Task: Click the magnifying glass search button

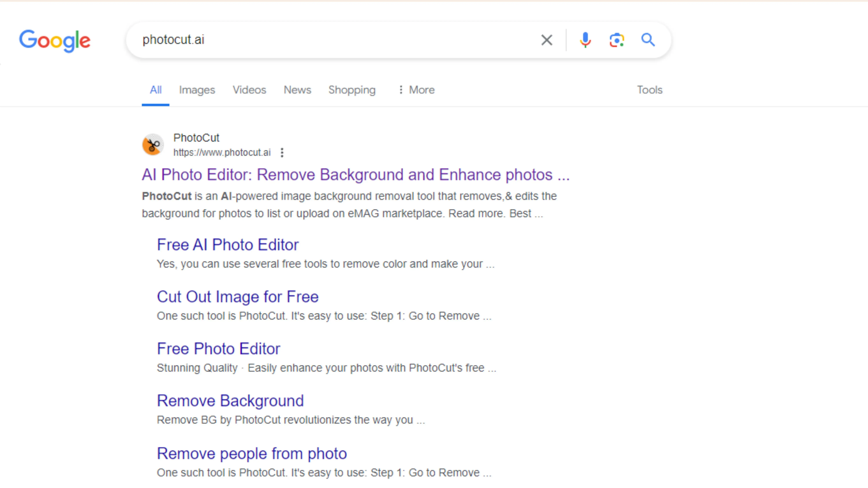Action: point(648,40)
